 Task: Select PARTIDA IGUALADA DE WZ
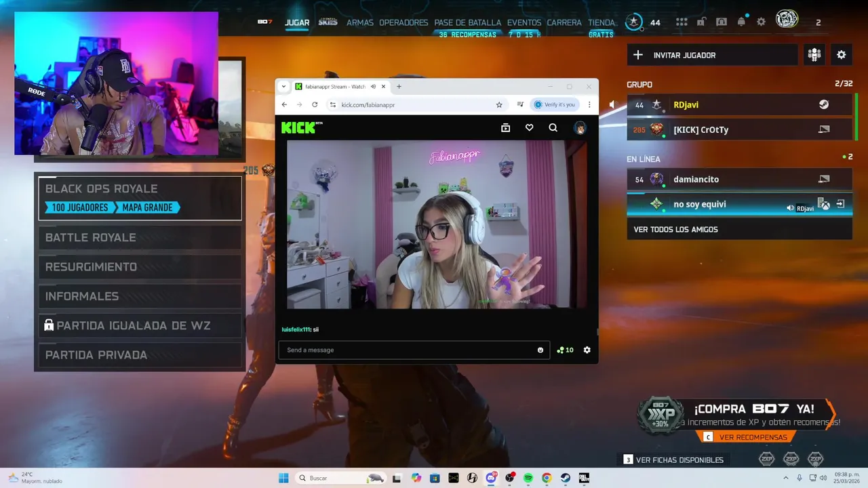(x=140, y=325)
